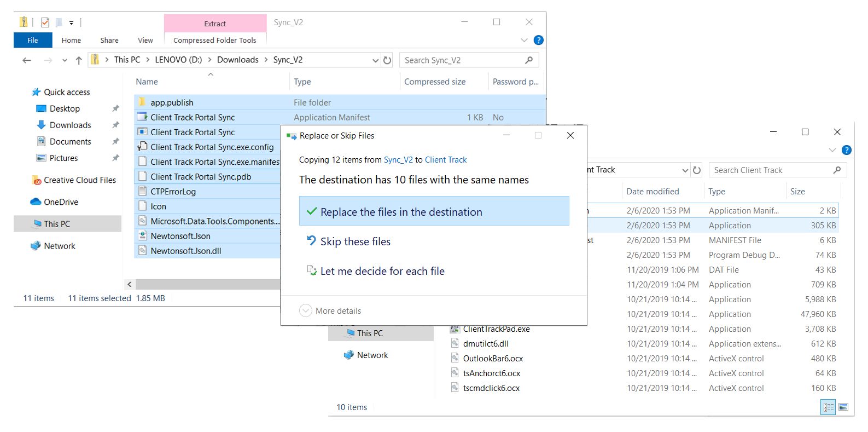This screenshot has height=432, width=868.
Task: Choose Replace the files in the destination
Action: [x=434, y=211]
